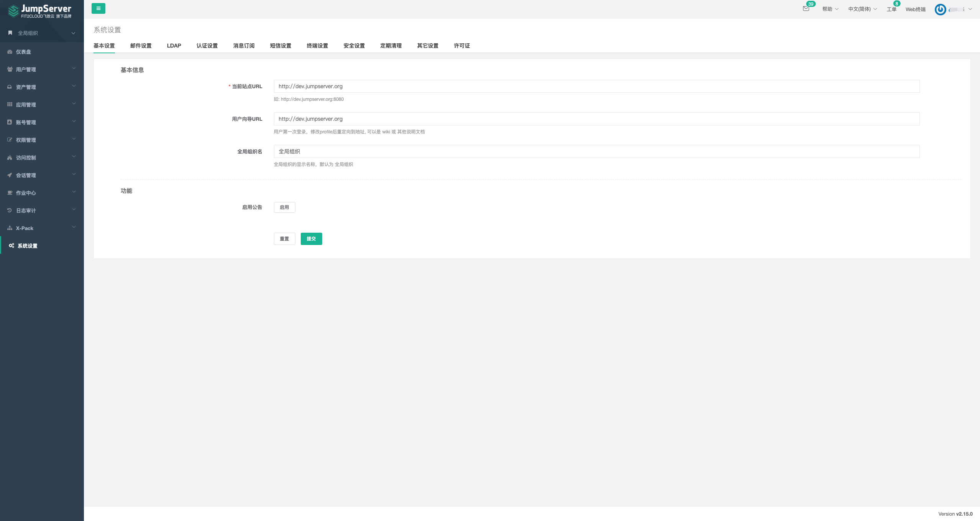980x521 pixels.
Task: Click the green sidebar collapse hamburger icon
Action: tap(98, 8)
